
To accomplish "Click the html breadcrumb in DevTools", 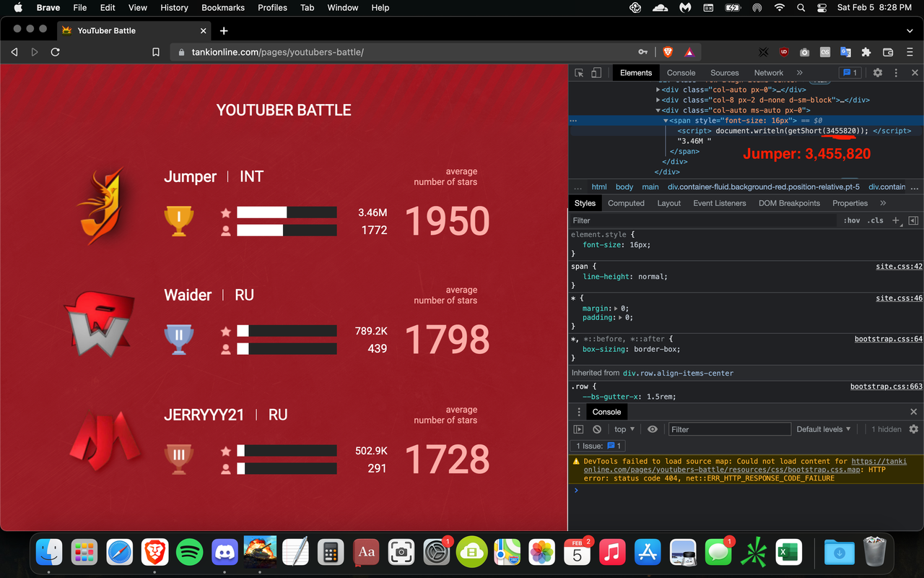I will tap(599, 186).
